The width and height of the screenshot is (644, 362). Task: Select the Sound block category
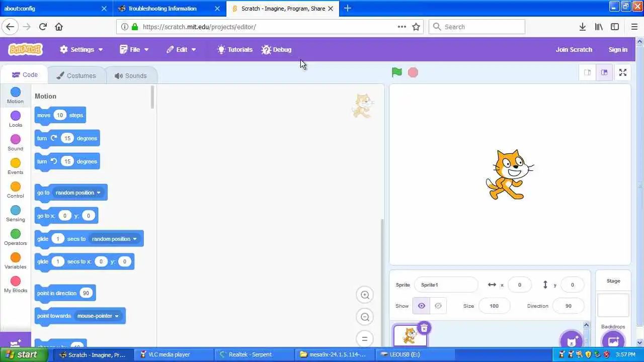point(16,143)
